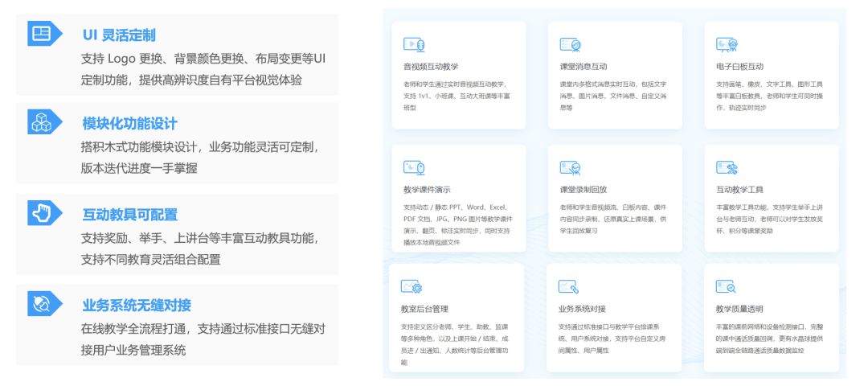Screen dimensions: 868x386
Task: Select the 音视频互动教学 card title
Action: [x=431, y=67]
